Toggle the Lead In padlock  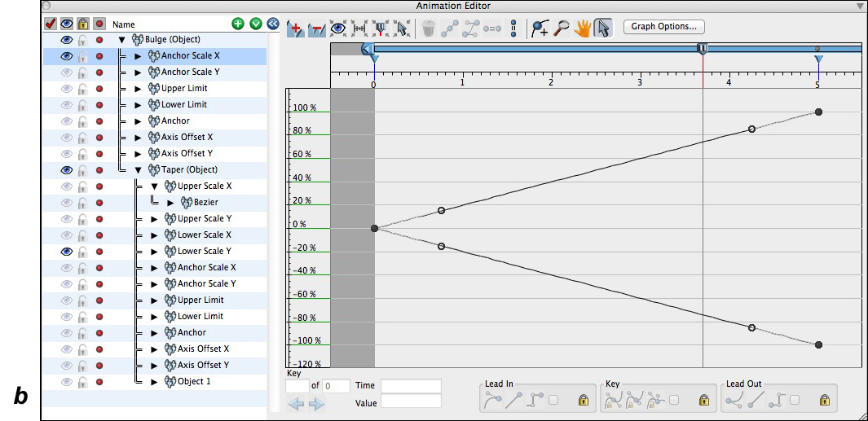(584, 400)
